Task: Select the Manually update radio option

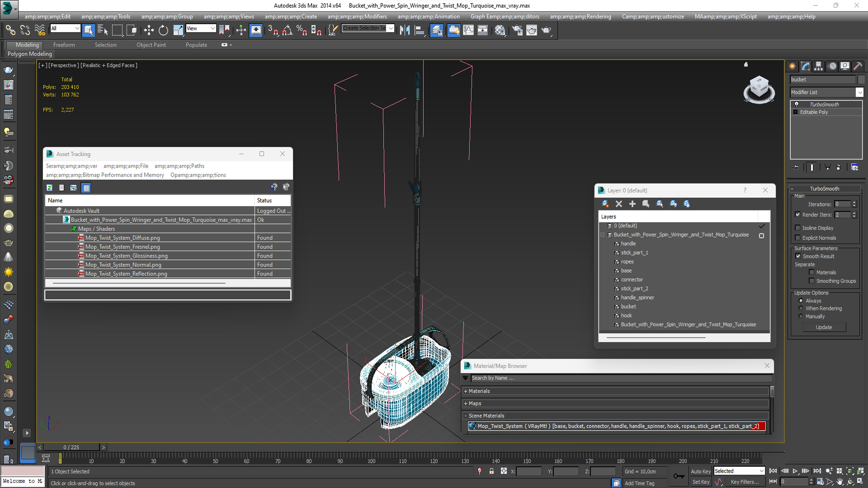Action: [801, 316]
